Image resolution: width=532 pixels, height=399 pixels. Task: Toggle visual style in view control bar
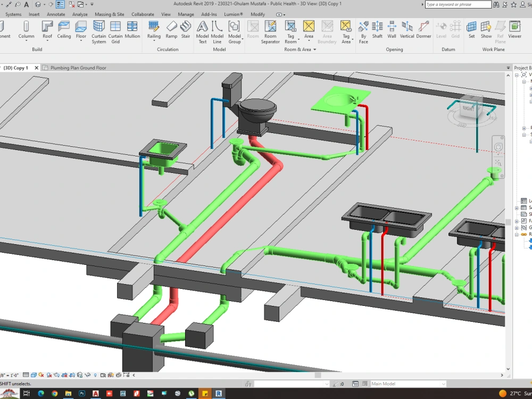(x=34, y=375)
